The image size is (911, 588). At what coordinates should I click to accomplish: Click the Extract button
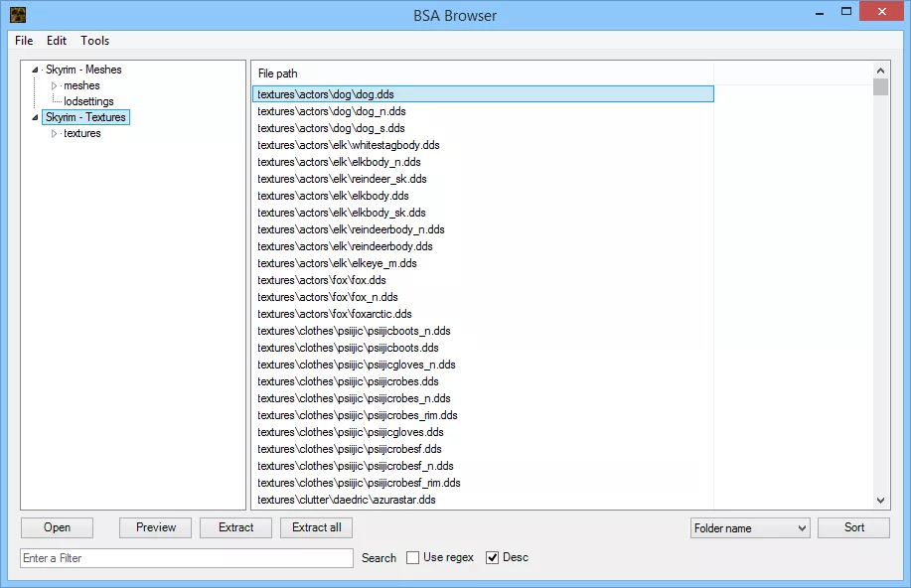tap(235, 527)
